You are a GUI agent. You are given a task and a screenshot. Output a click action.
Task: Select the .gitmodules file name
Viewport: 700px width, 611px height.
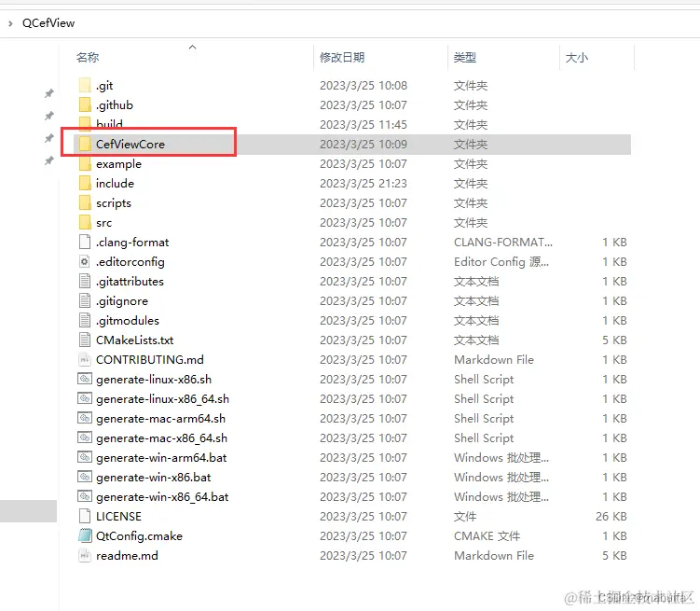[x=128, y=320]
